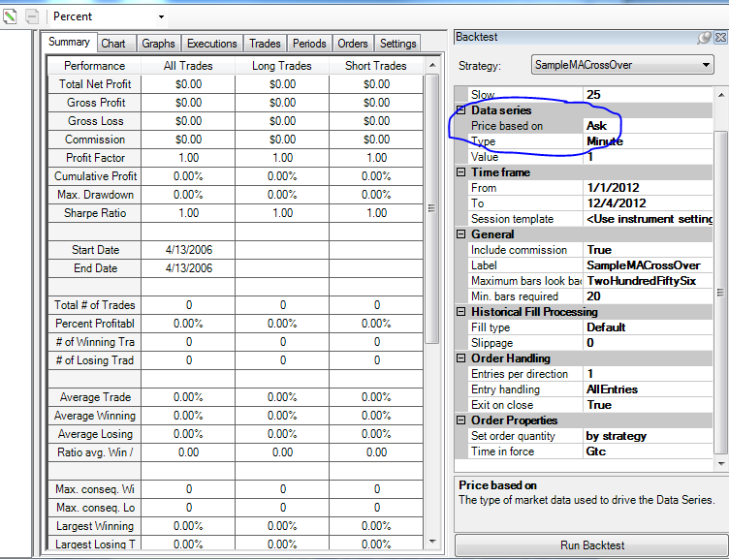Image resolution: width=729 pixels, height=560 pixels.
Task: Edit the To date 12/4/2012
Action: tap(648, 203)
